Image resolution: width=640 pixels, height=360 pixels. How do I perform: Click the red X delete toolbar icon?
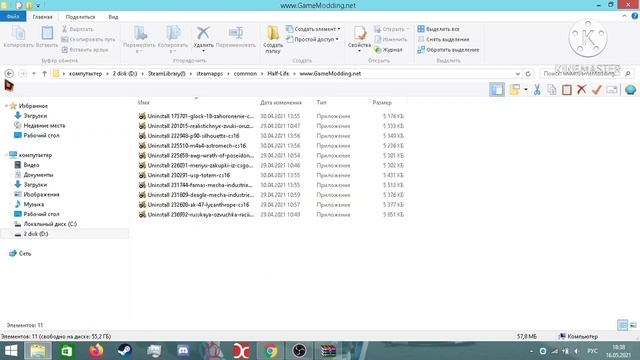point(582,89)
